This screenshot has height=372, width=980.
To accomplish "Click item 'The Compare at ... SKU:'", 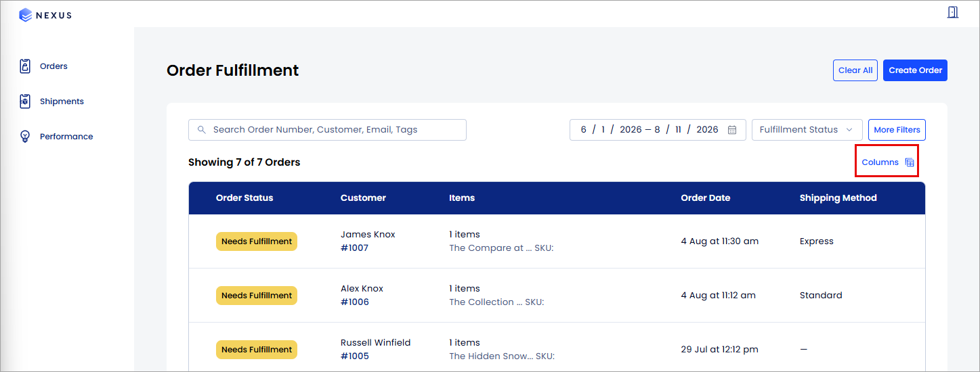I will pos(501,248).
